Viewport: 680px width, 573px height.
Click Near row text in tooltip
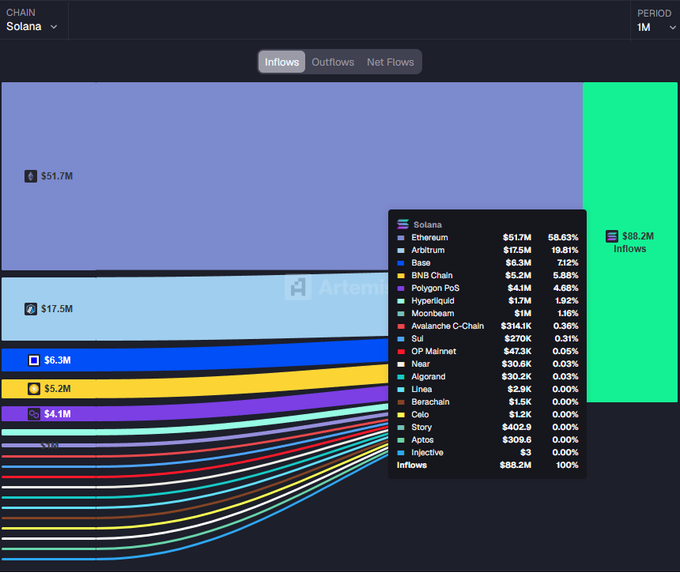[421, 364]
